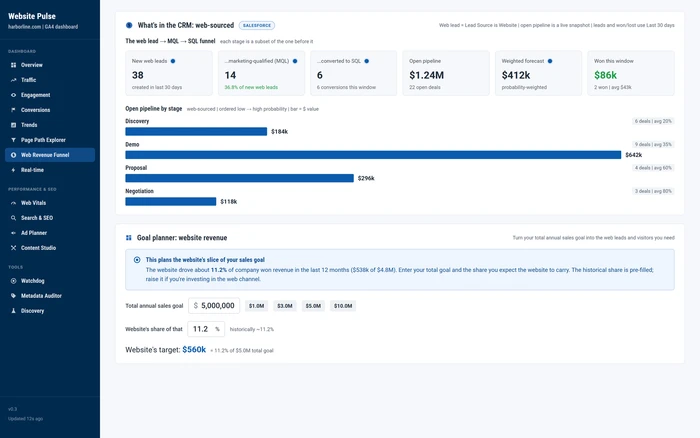Click the Page Path Explorer funnel icon
700x438 pixels.
[13, 140]
